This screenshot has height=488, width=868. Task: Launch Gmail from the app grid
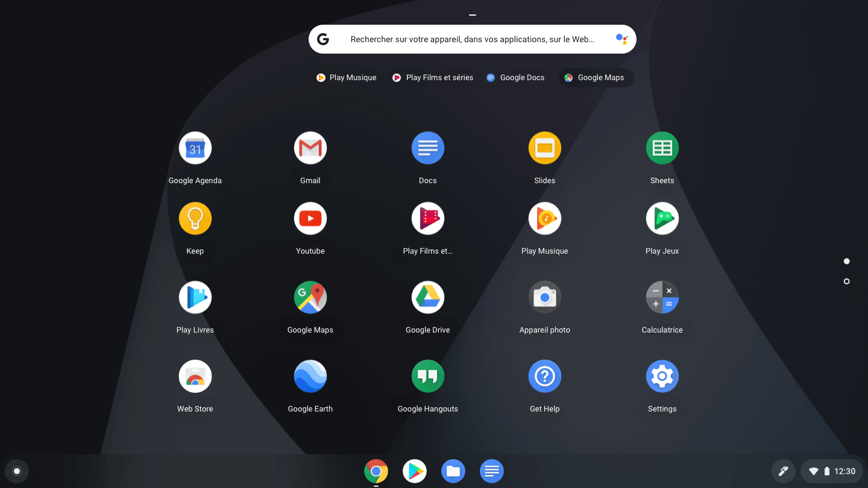(310, 148)
